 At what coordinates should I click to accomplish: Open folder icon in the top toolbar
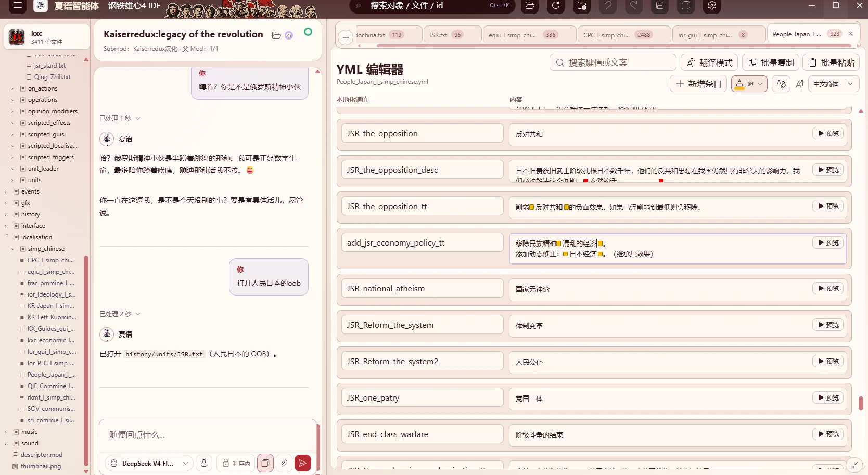click(530, 6)
